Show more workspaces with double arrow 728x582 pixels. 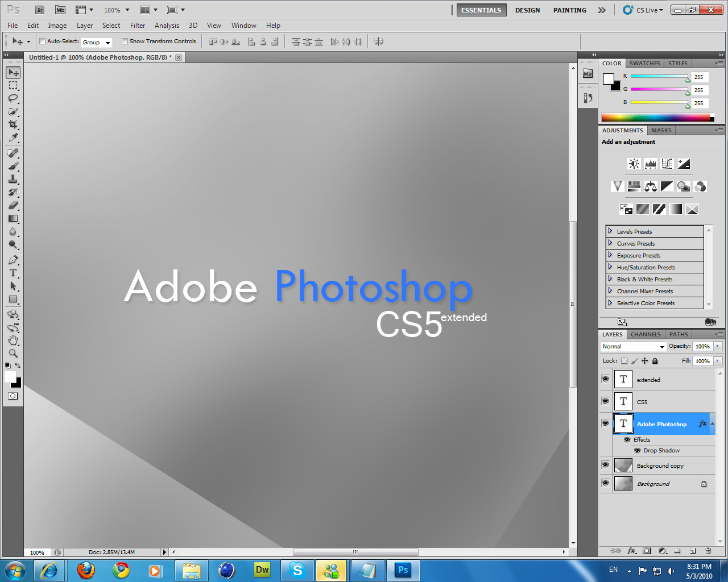[x=601, y=10]
